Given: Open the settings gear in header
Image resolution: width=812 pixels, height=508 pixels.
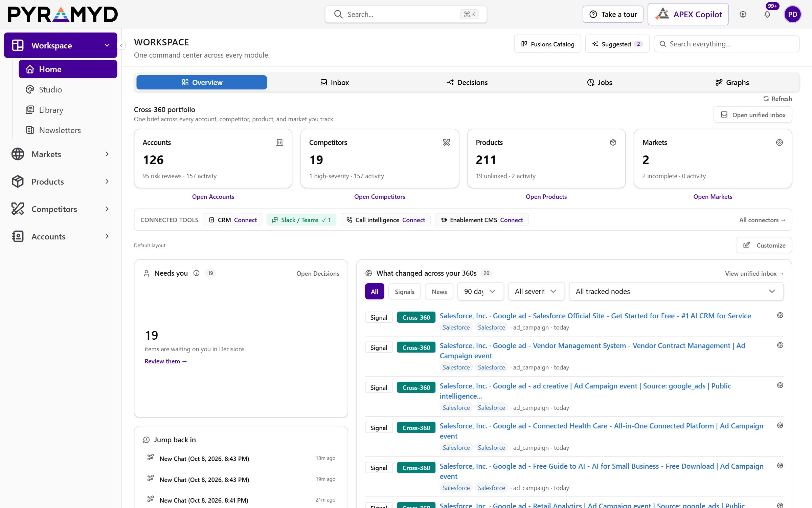Looking at the screenshot, I should [x=743, y=14].
